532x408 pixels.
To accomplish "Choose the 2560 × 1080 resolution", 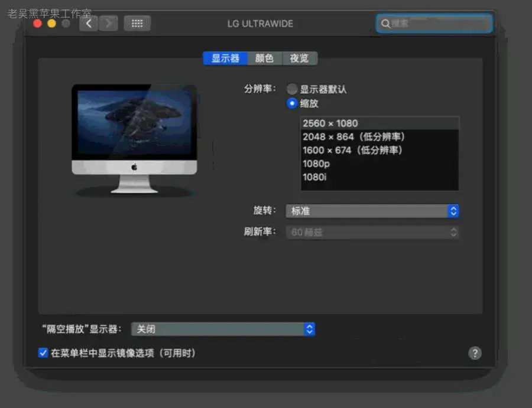I will [x=379, y=123].
